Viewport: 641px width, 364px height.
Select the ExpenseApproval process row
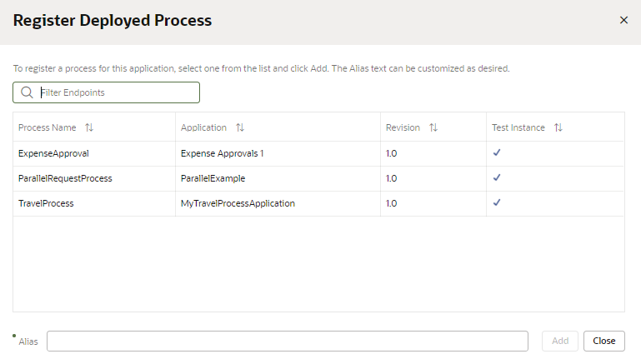click(x=318, y=153)
